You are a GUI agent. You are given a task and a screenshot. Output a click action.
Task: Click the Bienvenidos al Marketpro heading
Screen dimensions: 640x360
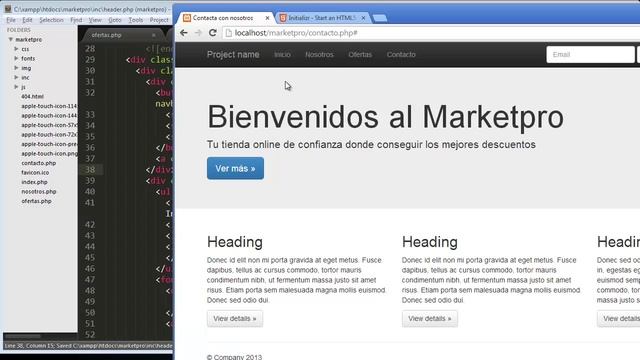point(385,117)
